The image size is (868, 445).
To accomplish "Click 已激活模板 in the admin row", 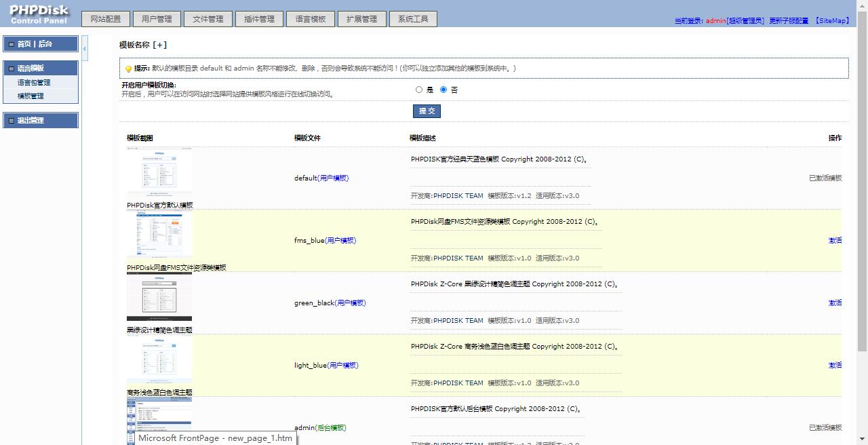I will point(825,428).
